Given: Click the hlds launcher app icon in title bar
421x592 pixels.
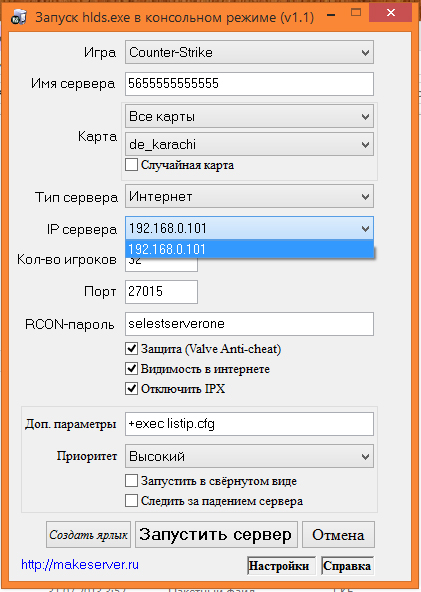Looking at the screenshot, I should click(x=18, y=16).
